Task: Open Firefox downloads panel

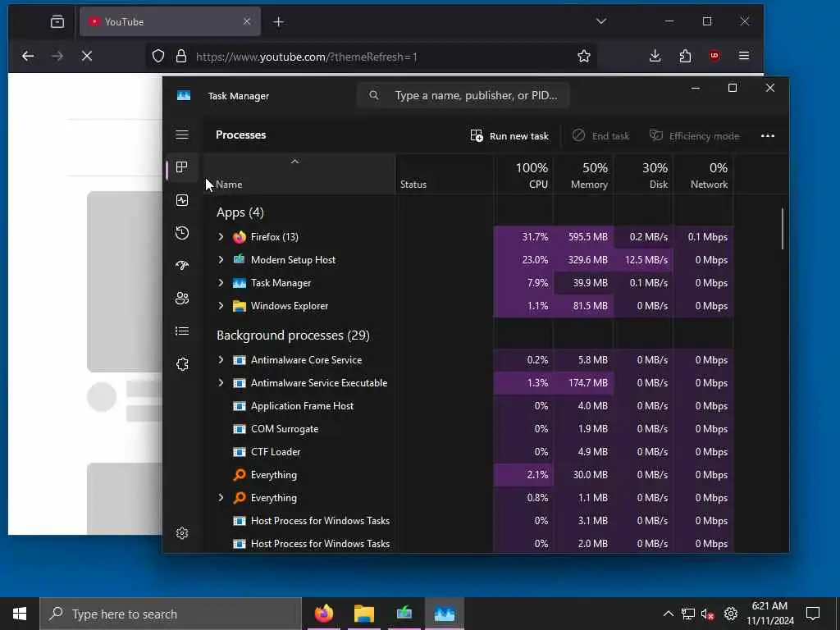Action: pos(655,56)
